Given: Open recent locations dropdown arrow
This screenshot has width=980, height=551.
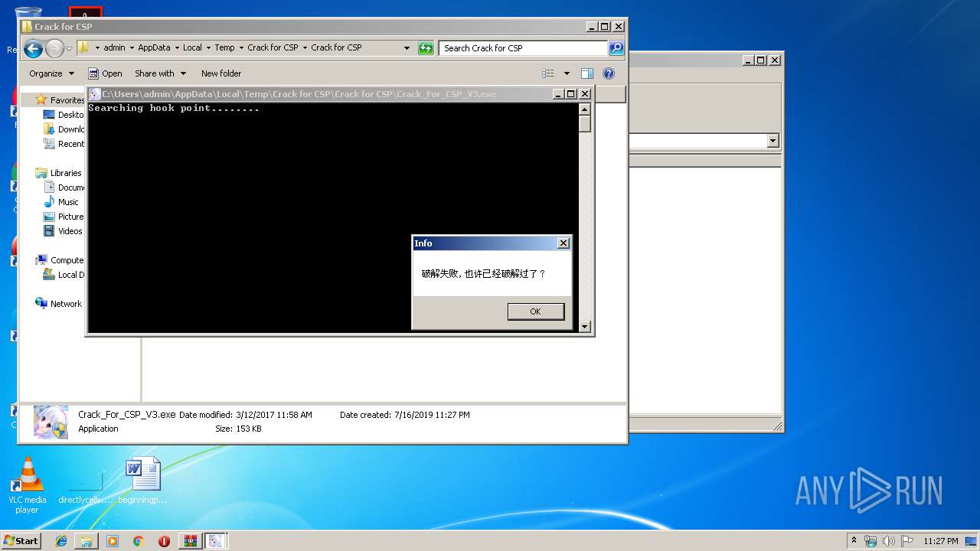Looking at the screenshot, I should [x=69, y=49].
